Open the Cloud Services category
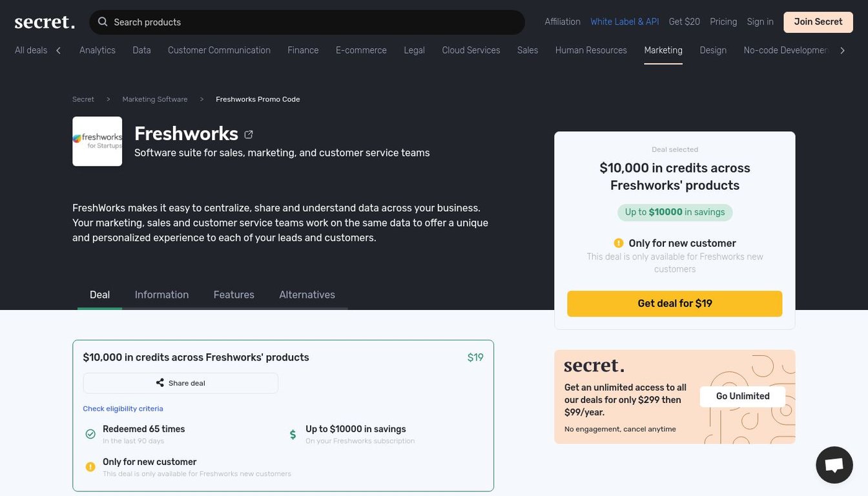This screenshot has width=868, height=496. click(x=471, y=50)
